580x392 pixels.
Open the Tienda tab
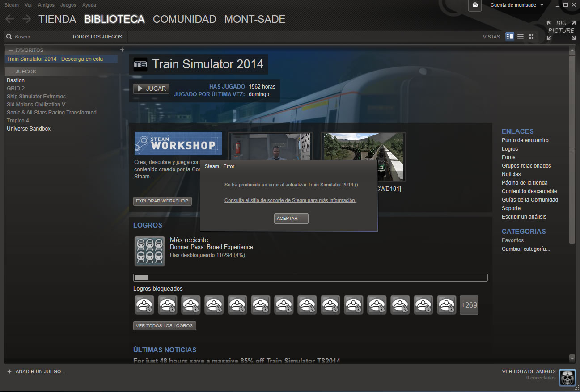[57, 19]
